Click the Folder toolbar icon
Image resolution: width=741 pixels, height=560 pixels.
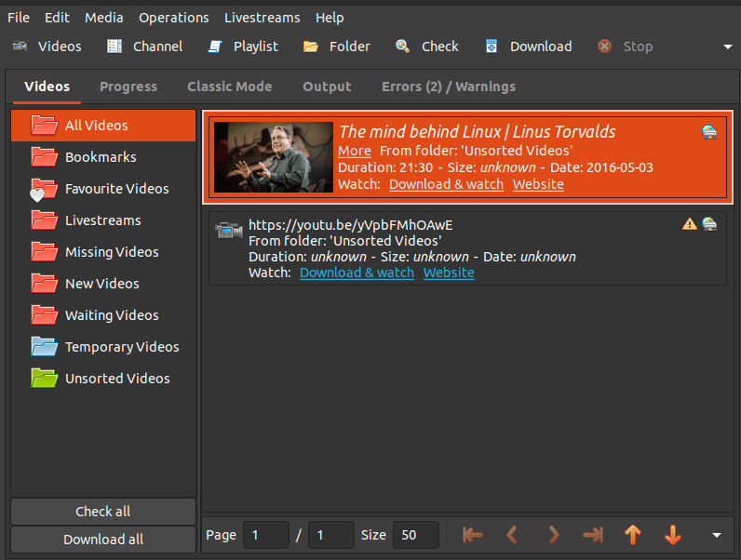click(311, 47)
